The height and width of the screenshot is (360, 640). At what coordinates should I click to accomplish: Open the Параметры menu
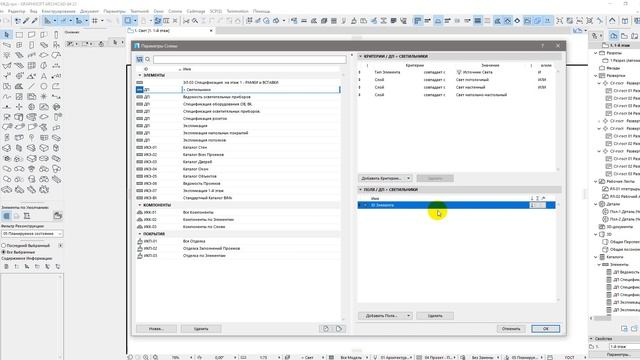click(x=114, y=11)
